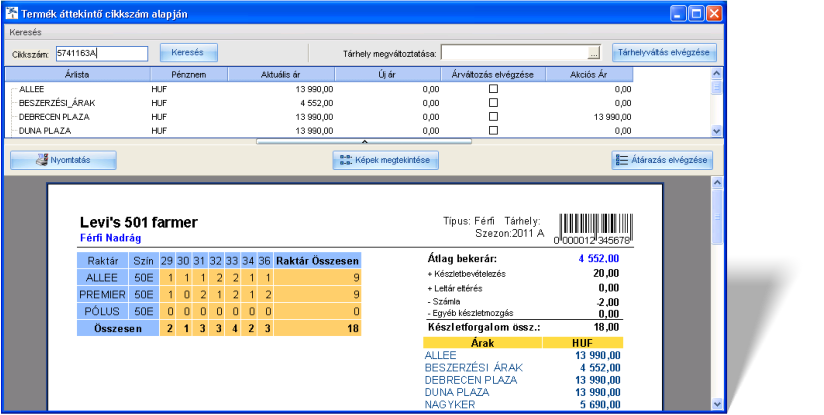Toggle the DUNA PLAZA row price-change checkbox

coord(493,130)
